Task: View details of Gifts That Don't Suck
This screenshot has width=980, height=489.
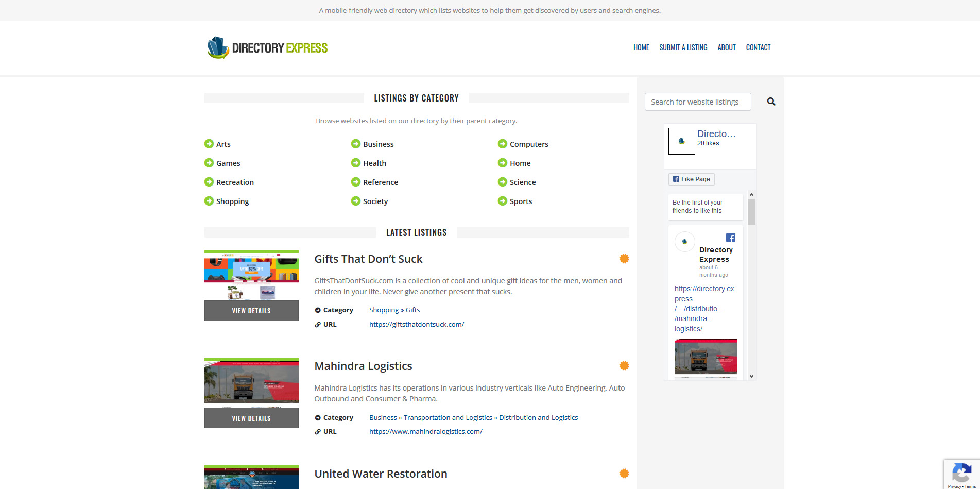Action: pos(251,311)
